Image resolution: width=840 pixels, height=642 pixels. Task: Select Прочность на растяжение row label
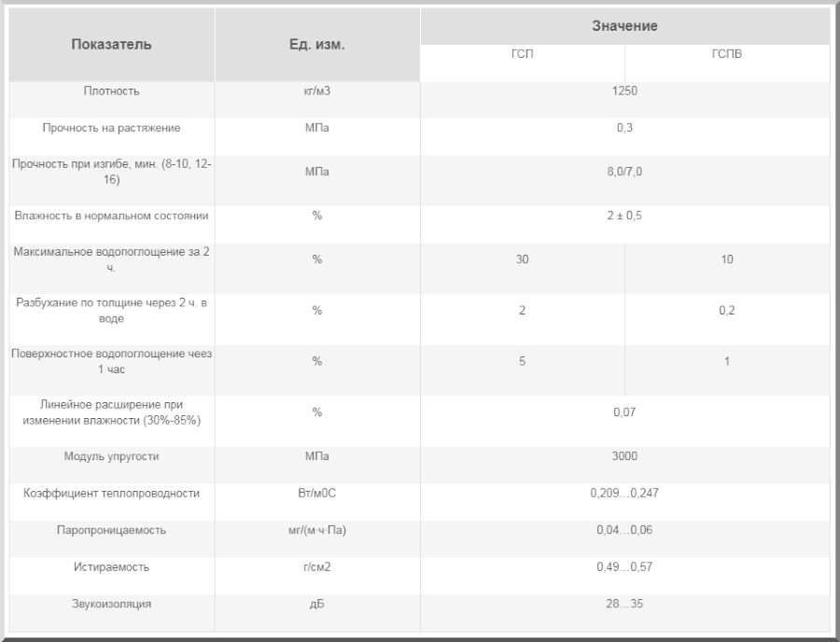pos(111,128)
